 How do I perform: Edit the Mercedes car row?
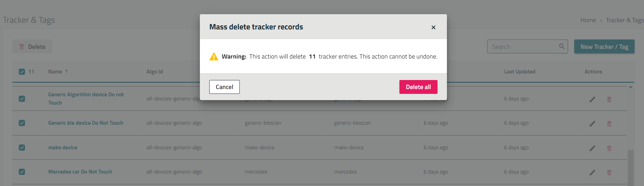tap(592, 172)
